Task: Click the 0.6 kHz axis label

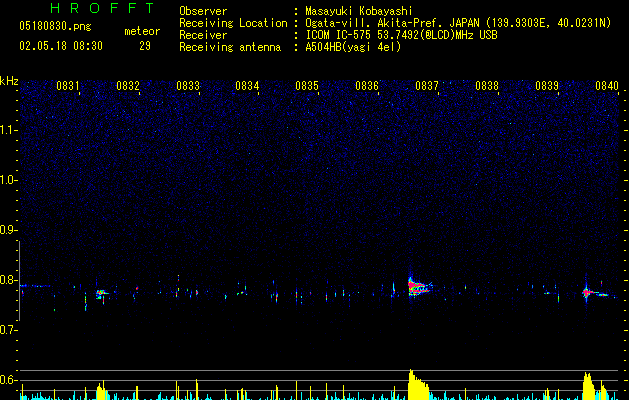Action: [8, 380]
